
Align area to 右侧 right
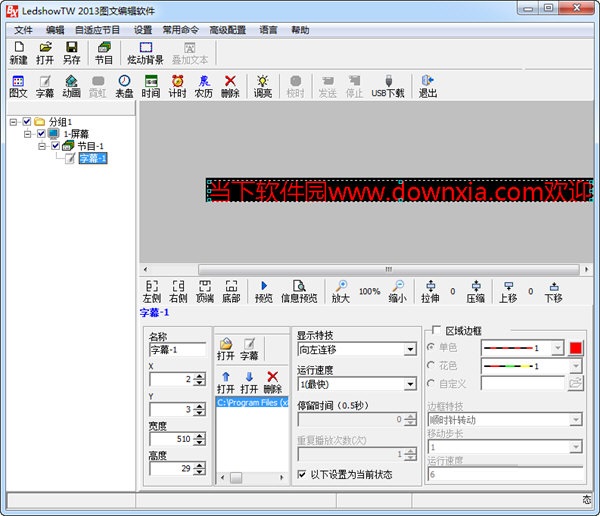178,292
